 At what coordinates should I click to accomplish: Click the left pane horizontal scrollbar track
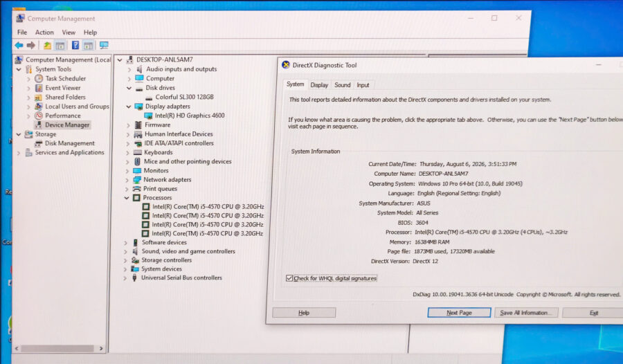[x=59, y=348]
